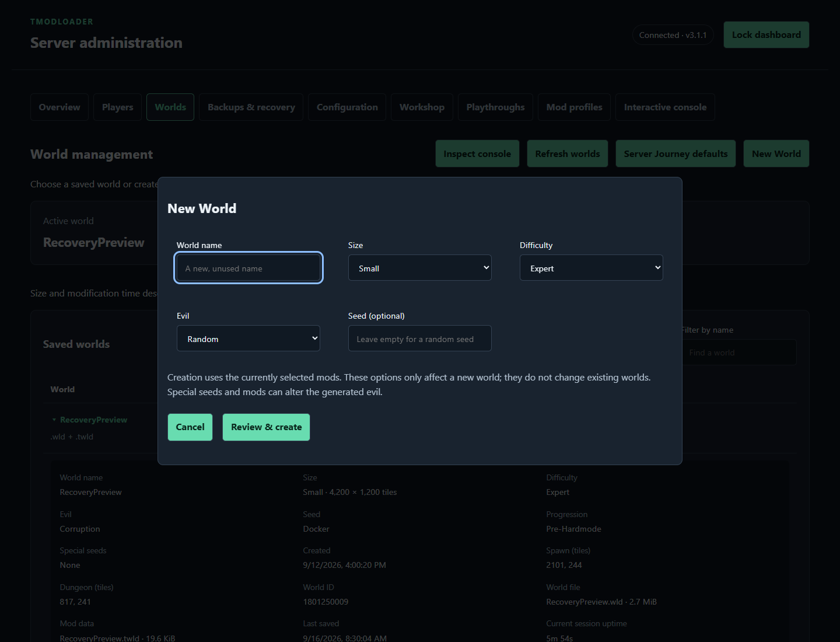The width and height of the screenshot is (840, 642).
Task: Switch to Mod profiles tab
Action: coord(574,107)
